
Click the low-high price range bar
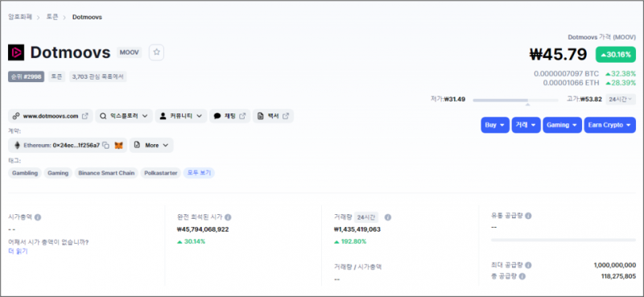click(515, 100)
